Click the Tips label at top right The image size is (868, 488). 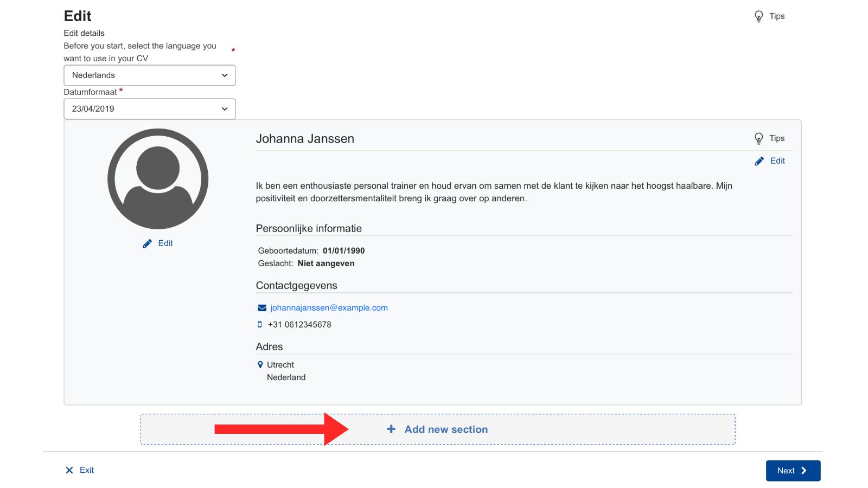(x=777, y=16)
